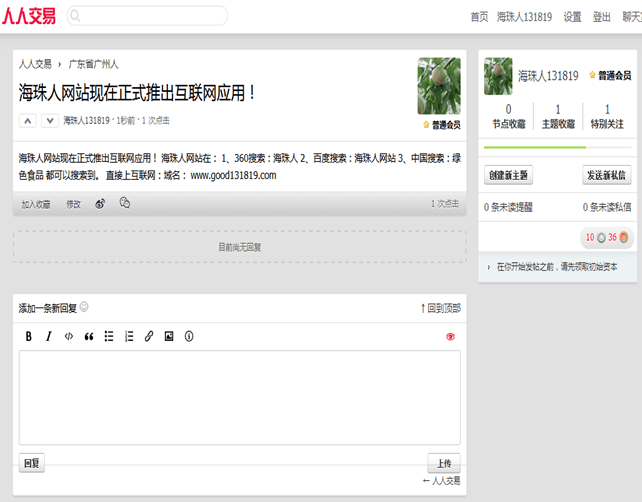The image size is (642, 502).
Task: Click the green profile progress bar
Action: pyautogui.click(x=535, y=147)
